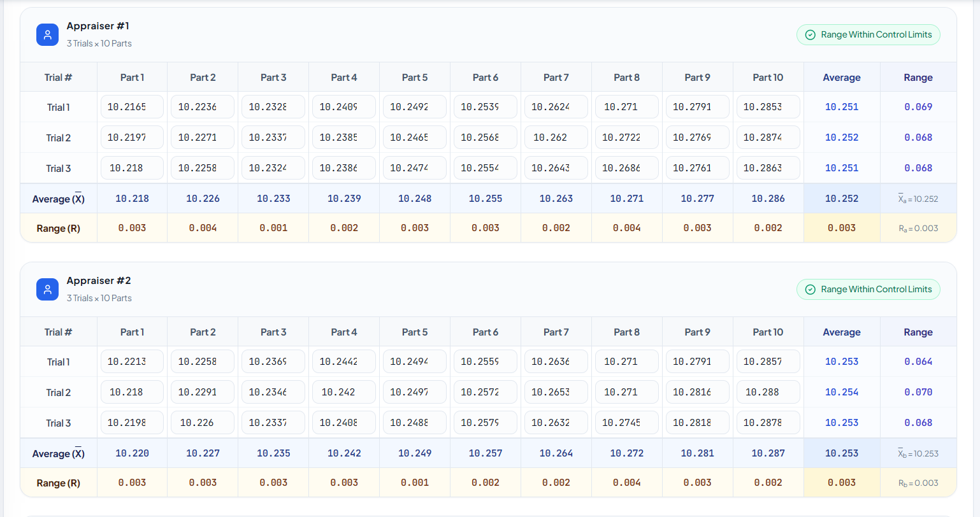
Task: Click Appraiser #2's Range Within Control Limits badge
Action: coord(868,290)
